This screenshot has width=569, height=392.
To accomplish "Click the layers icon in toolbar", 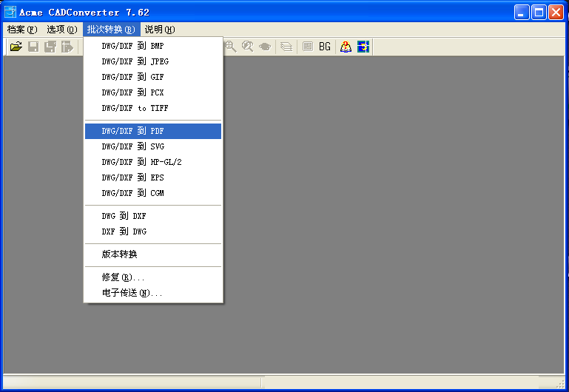I will click(x=286, y=47).
